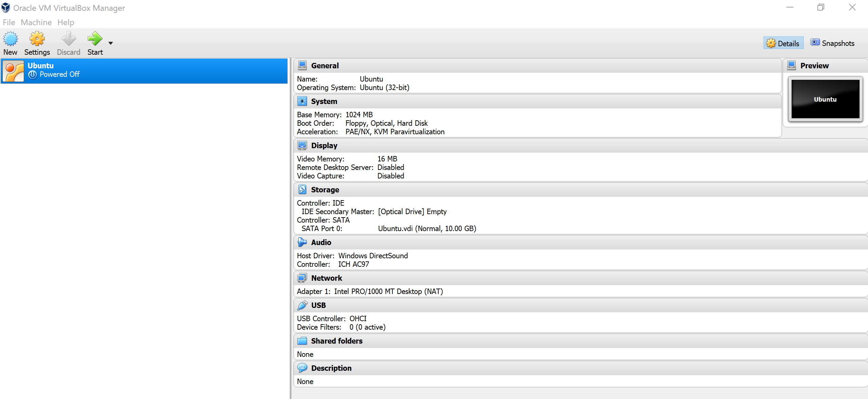Switch to the Details view

click(x=783, y=43)
